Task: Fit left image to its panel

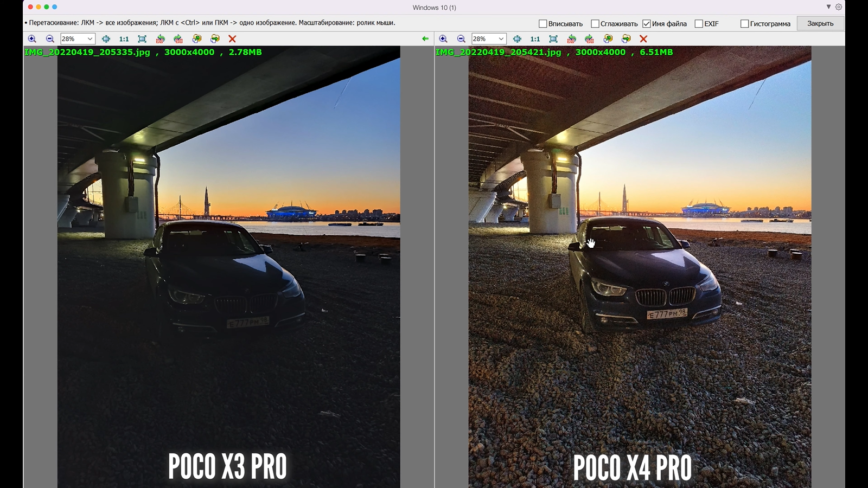Action: [x=142, y=39]
